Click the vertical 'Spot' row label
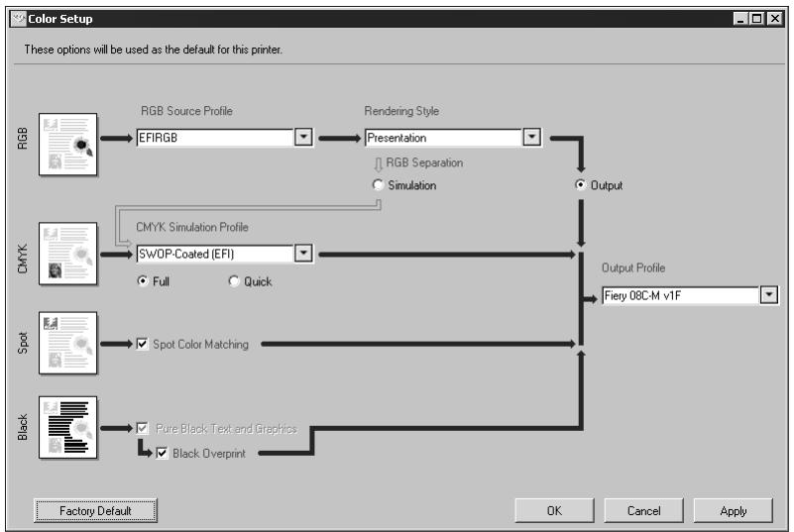 [x=22, y=343]
